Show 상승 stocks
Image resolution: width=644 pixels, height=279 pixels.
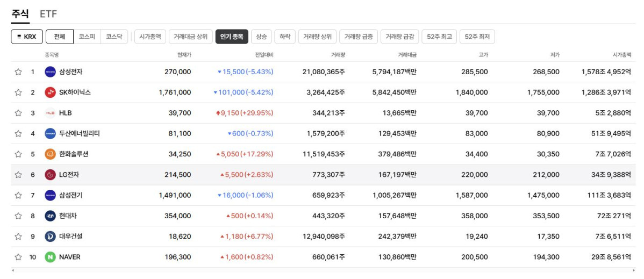click(x=261, y=37)
